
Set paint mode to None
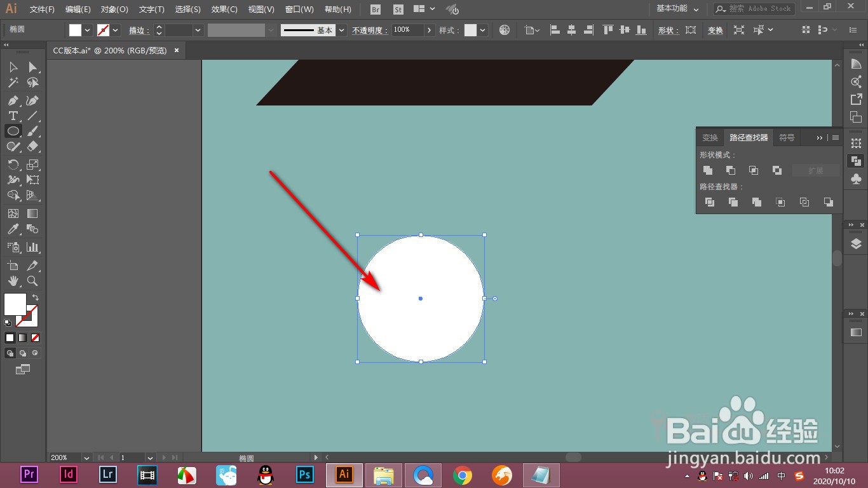tap(35, 338)
